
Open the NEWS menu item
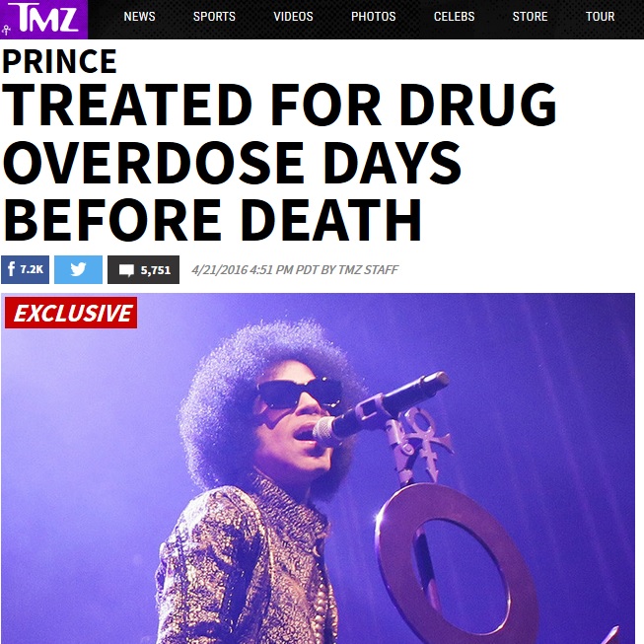[139, 17]
